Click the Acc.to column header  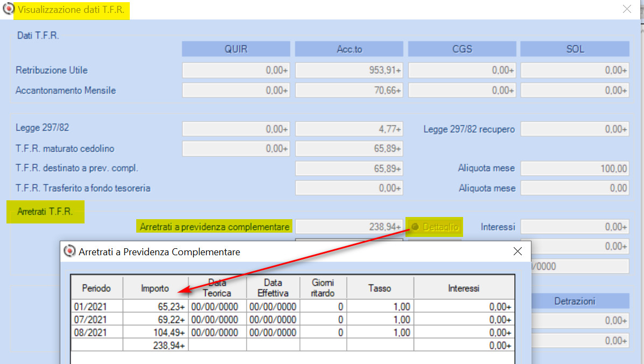click(x=349, y=49)
